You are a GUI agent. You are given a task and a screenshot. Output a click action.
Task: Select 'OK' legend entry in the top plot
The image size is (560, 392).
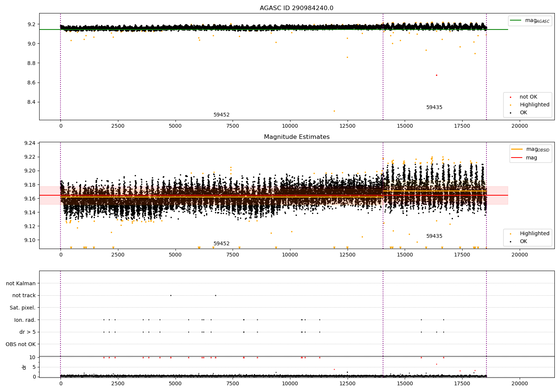point(523,113)
